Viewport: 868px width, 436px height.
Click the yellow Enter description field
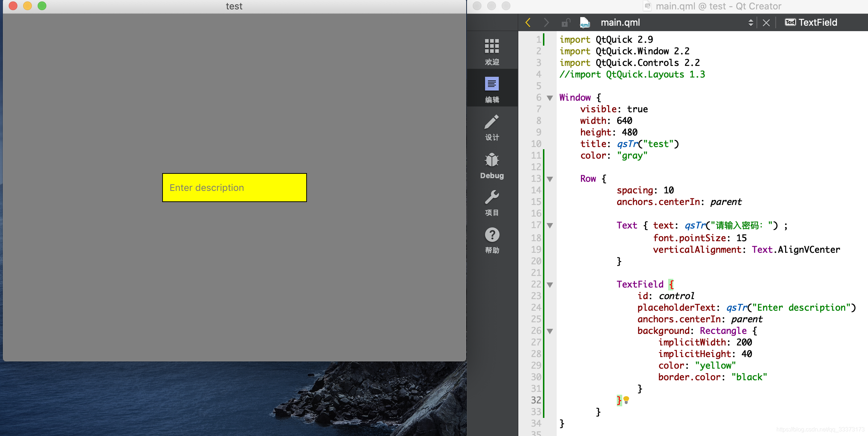[x=234, y=188]
